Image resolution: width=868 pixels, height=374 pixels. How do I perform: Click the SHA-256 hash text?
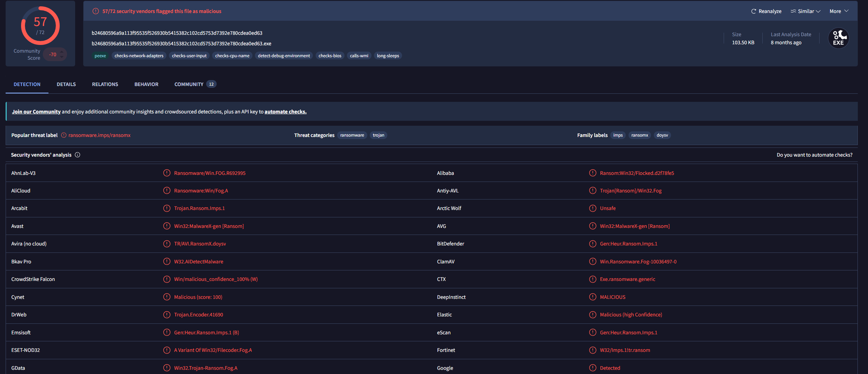click(177, 33)
